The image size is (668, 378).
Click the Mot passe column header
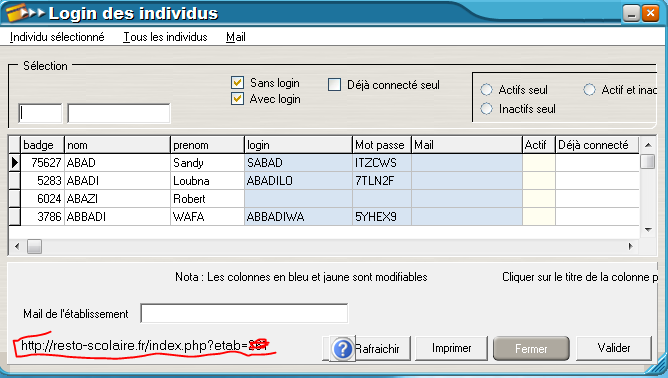382,145
